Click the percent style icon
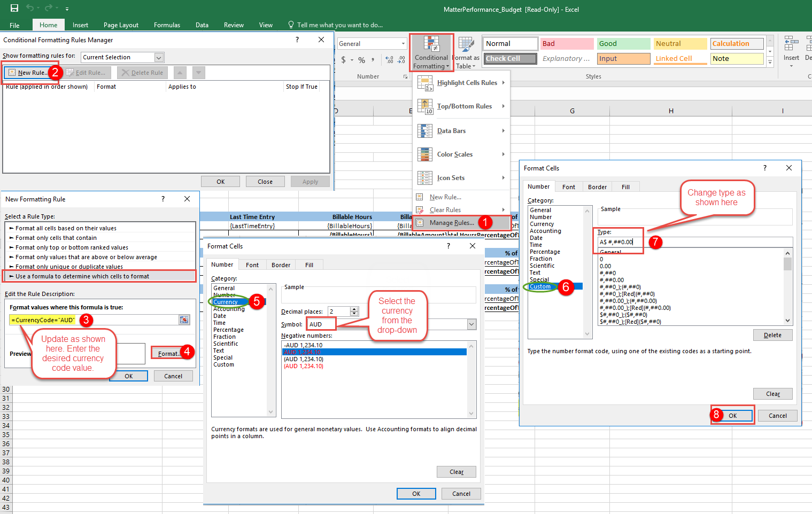The width and height of the screenshot is (812, 514). (362, 60)
